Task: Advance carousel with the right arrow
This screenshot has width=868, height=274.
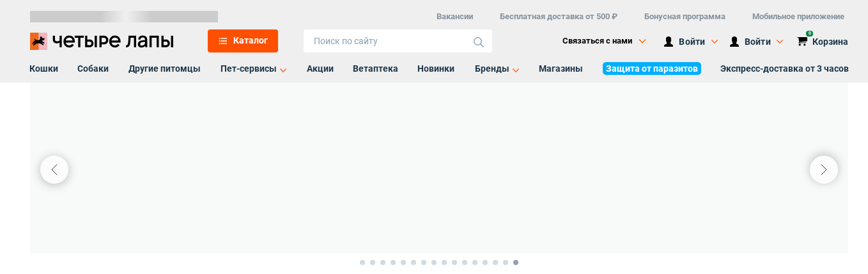Action: (x=824, y=170)
